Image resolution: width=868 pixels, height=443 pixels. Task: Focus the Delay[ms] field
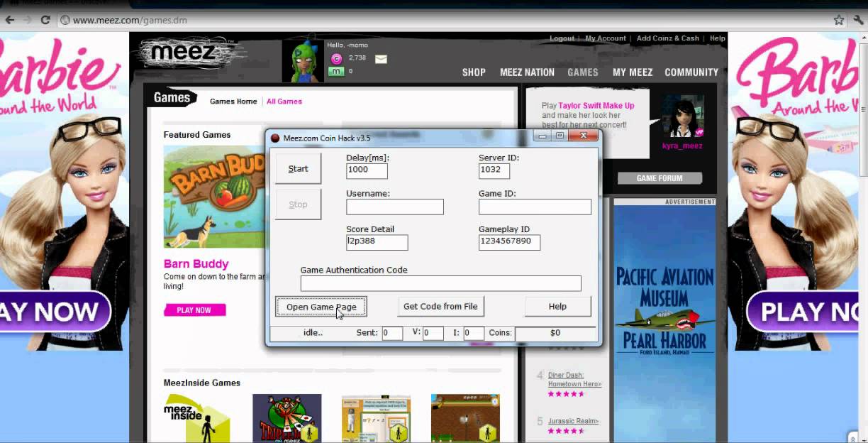point(367,170)
